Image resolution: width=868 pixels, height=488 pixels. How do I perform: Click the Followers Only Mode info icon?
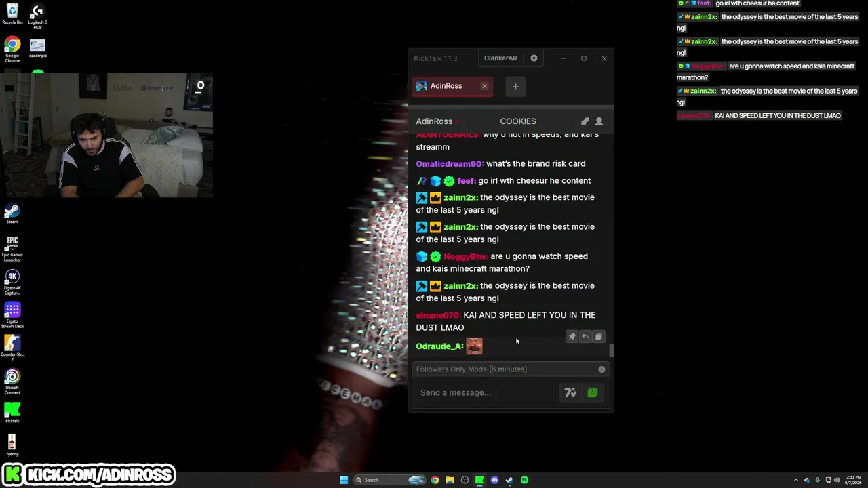pyautogui.click(x=601, y=369)
